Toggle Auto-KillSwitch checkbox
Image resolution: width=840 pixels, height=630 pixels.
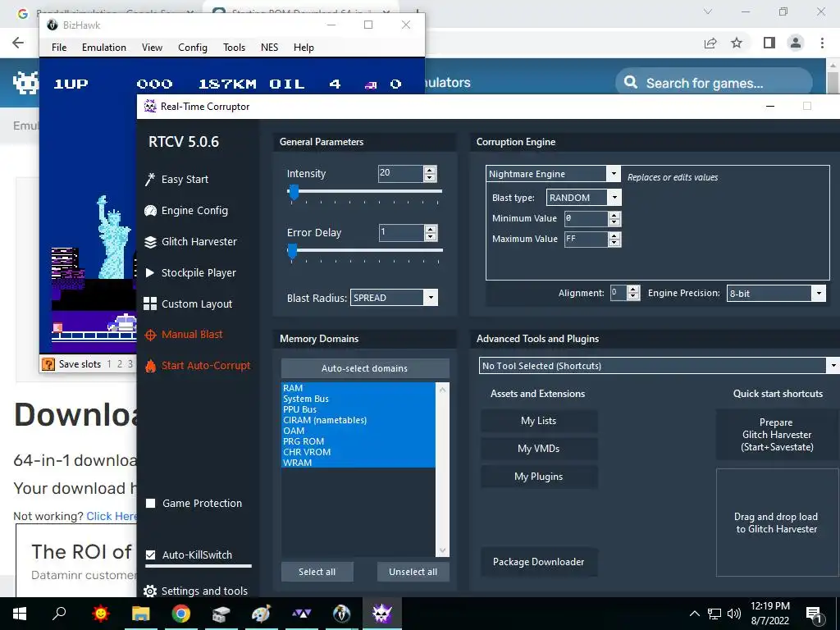151,555
